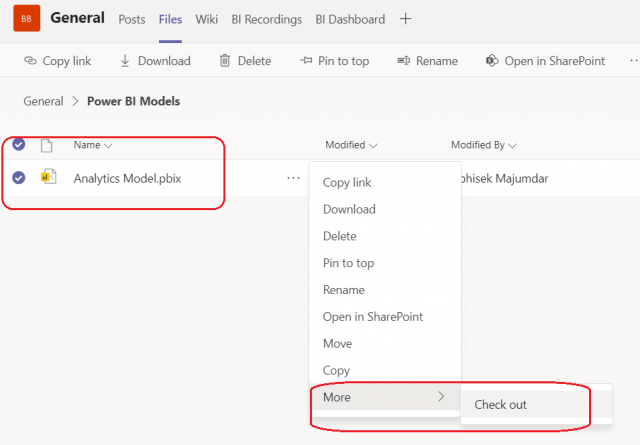Click the Pin to top toolbar label
Image resolution: width=640 pixels, height=445 pixels.
pos(344,61)
